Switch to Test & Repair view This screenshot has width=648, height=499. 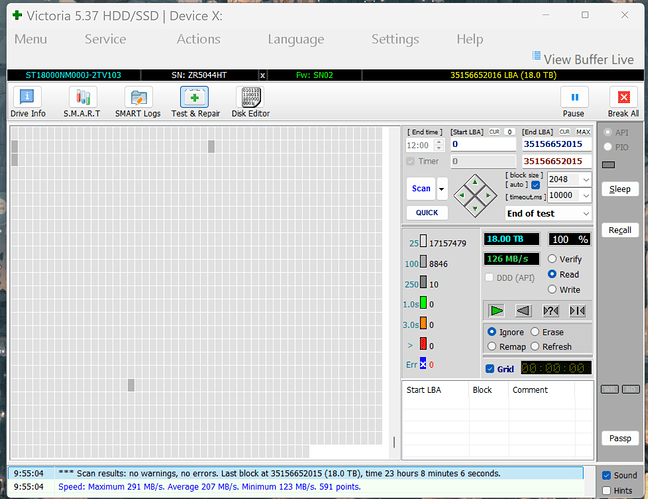pos(195,102)
